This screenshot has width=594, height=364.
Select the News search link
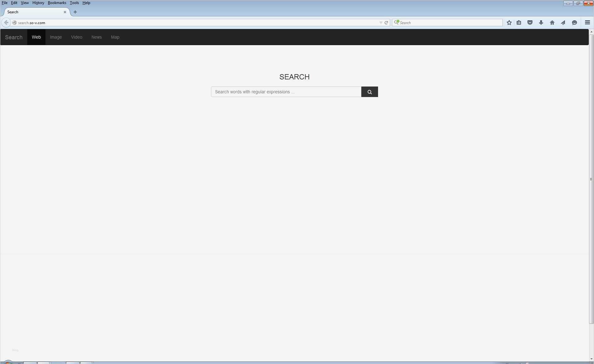pyautogui.click(x=97, y=37)
